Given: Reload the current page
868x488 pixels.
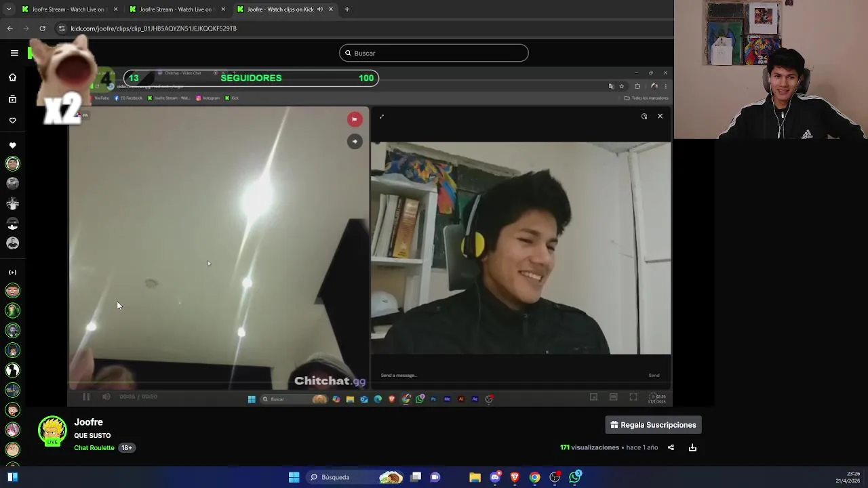Looking at the screenshot, I should [x=42, y=28].
